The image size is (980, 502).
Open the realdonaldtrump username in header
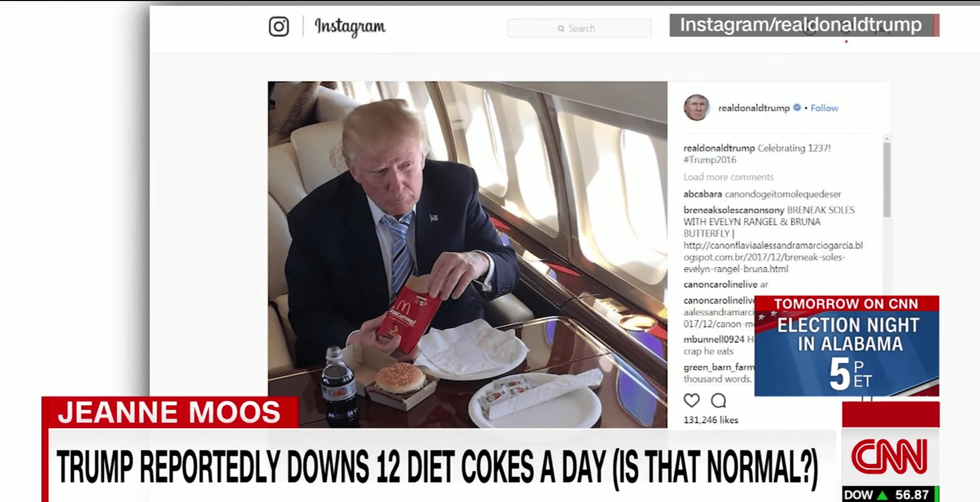753,108
